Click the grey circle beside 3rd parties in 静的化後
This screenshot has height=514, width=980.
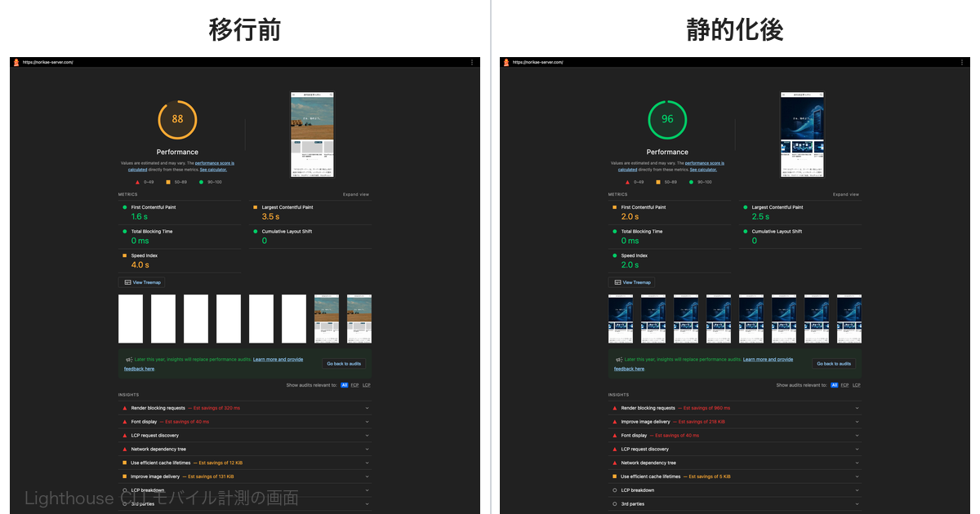tap(614, 504)
